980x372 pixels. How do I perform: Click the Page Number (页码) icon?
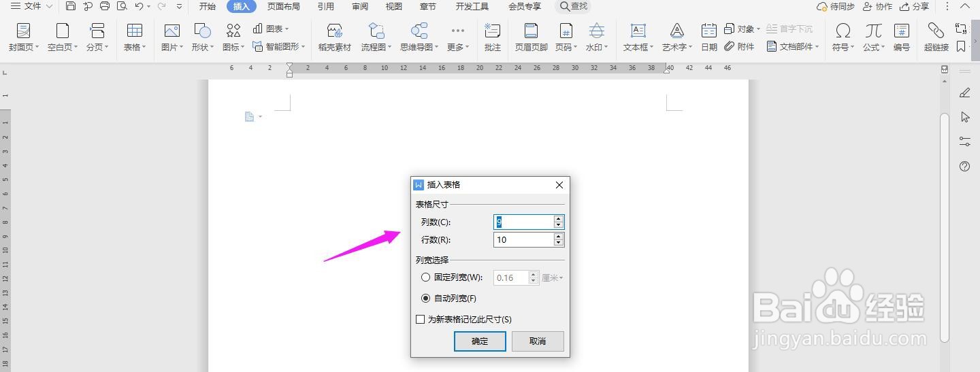click(566, 31)
